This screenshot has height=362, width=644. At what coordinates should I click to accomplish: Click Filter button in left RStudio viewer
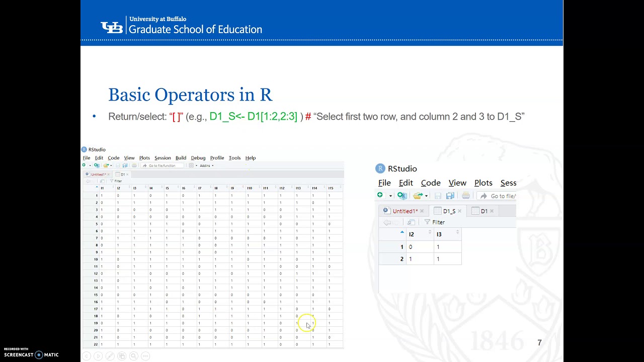click(116, 181)
